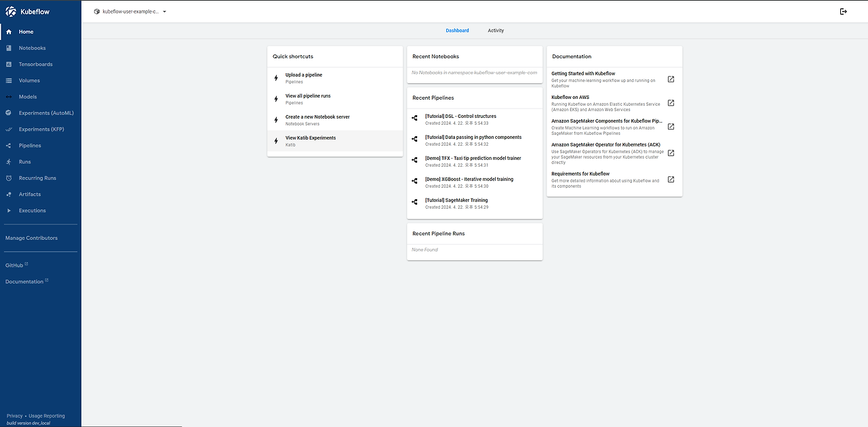The width and height of the screenshot is (868, 427).
Task: Click the View all pipeline runs shortcut
Action: click(335, 99)
